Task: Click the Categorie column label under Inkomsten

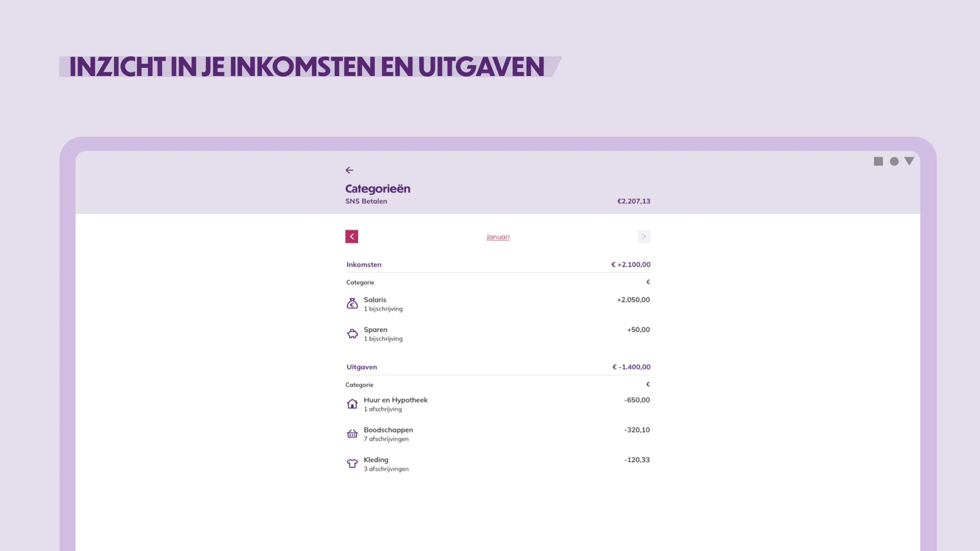Action: [360, 282]
